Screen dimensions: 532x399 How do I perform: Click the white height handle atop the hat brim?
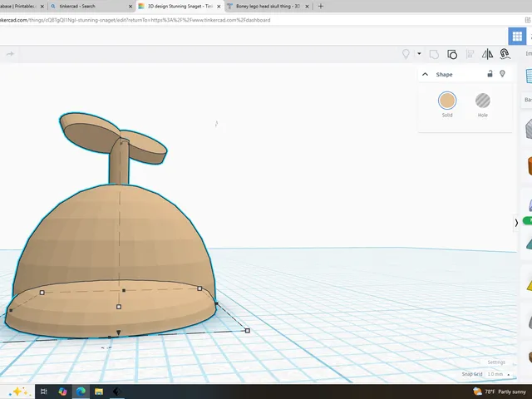click(119, 307)
